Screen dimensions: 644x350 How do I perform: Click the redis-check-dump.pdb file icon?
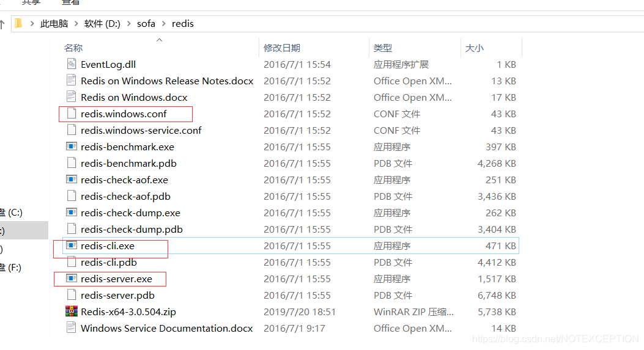tap(72, 229)
